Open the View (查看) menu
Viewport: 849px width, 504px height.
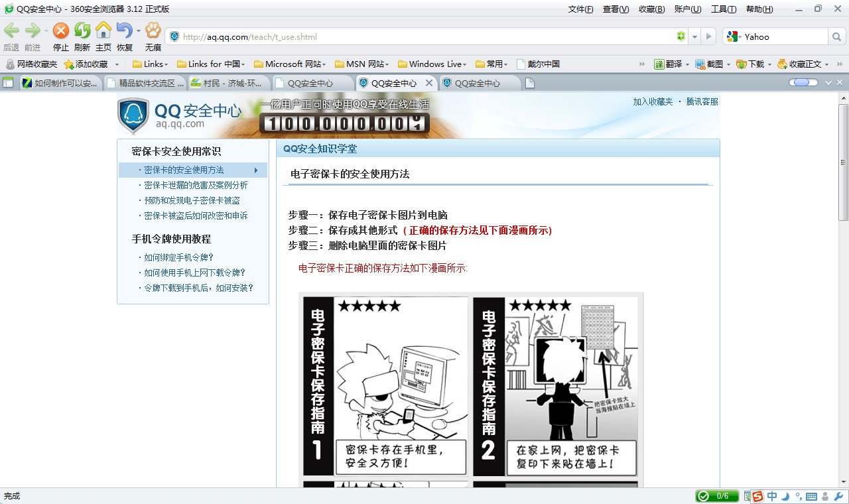tap(616, 9)
